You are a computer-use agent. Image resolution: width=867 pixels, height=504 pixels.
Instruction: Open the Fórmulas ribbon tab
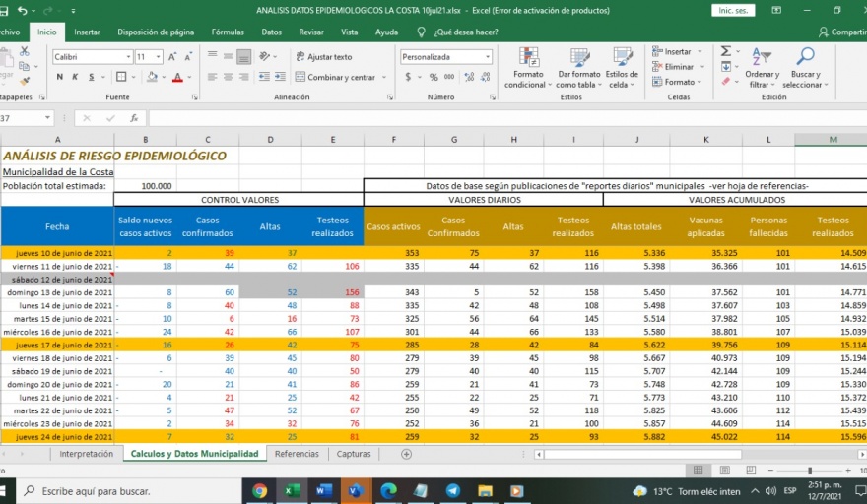228,31
